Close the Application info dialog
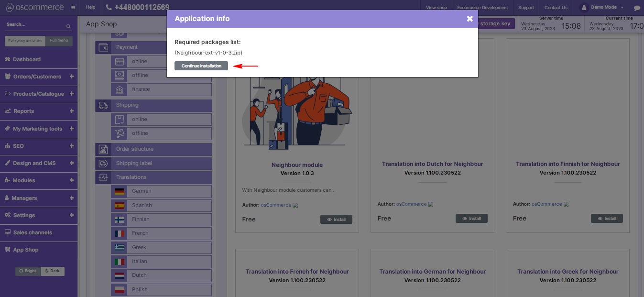 pyautogui.click(x=470, y=19)
